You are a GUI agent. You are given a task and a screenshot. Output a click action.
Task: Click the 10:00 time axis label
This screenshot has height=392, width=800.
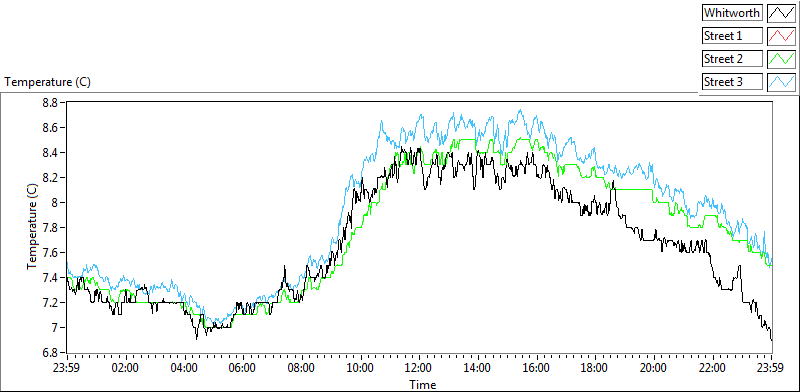pyautogui.click(x=361, y=368)
